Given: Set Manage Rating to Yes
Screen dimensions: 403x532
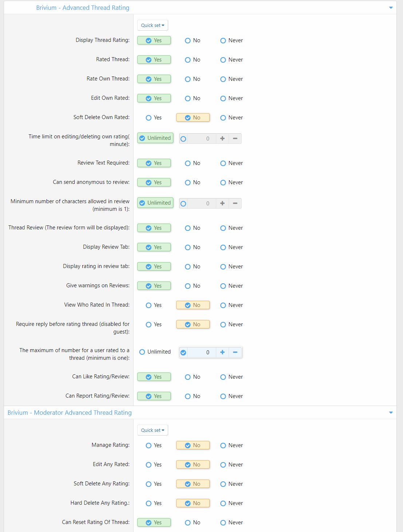Looking at the screenshot, I should pyautogui.click(x=154, y=445).
